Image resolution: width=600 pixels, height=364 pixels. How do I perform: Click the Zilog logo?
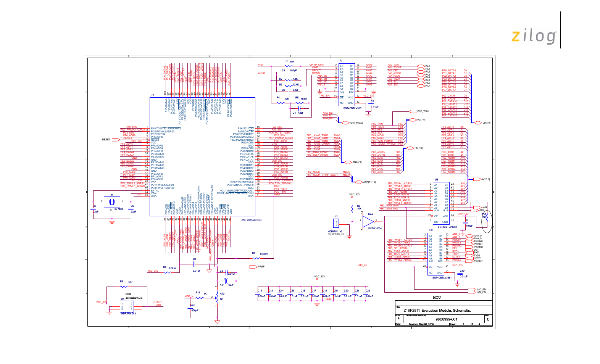coord(534,36)
